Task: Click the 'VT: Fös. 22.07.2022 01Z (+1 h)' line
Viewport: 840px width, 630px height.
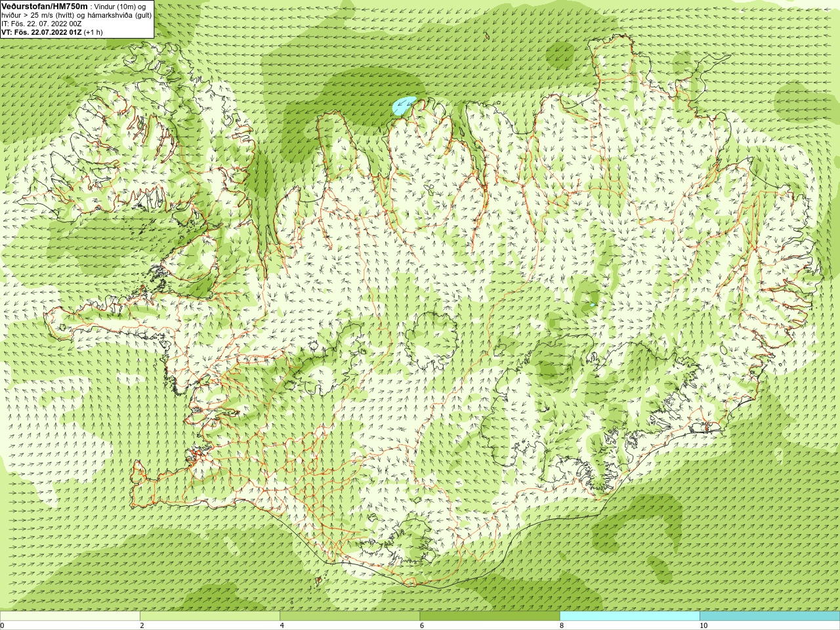Action: point(52,32)
